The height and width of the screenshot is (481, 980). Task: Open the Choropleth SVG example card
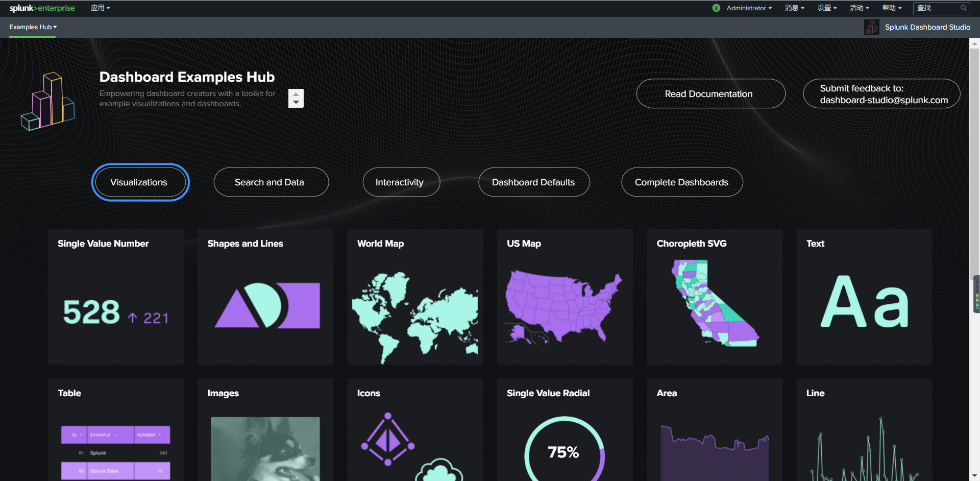click(x=715, y=297)
